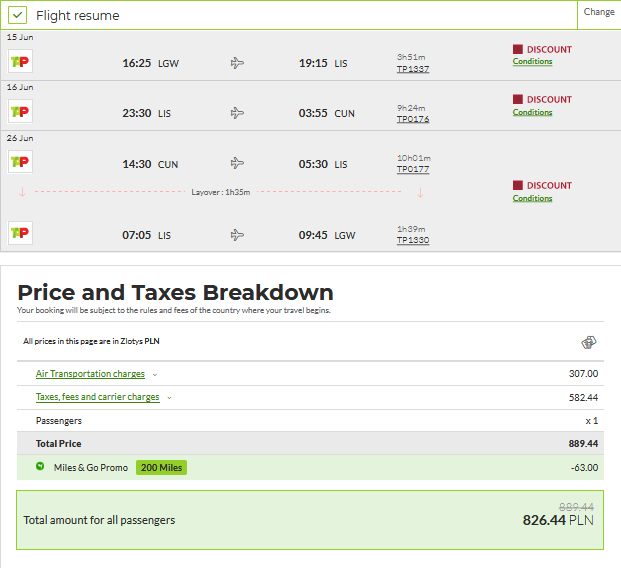The height and width of the screenshot is (568, 621).
Task: Click TAP logo for 16:25 LGW flight
Action: pyautogui.click(x=20, y=61)
